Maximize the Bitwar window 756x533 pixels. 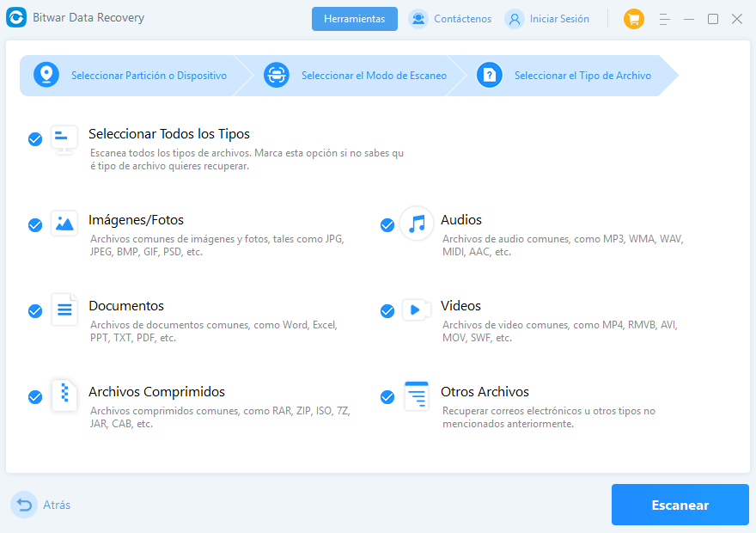click(713, 19)
